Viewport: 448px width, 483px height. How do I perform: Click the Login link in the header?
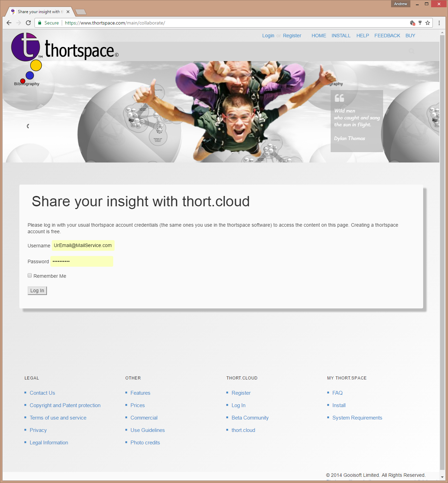click(x=268, y=36)
